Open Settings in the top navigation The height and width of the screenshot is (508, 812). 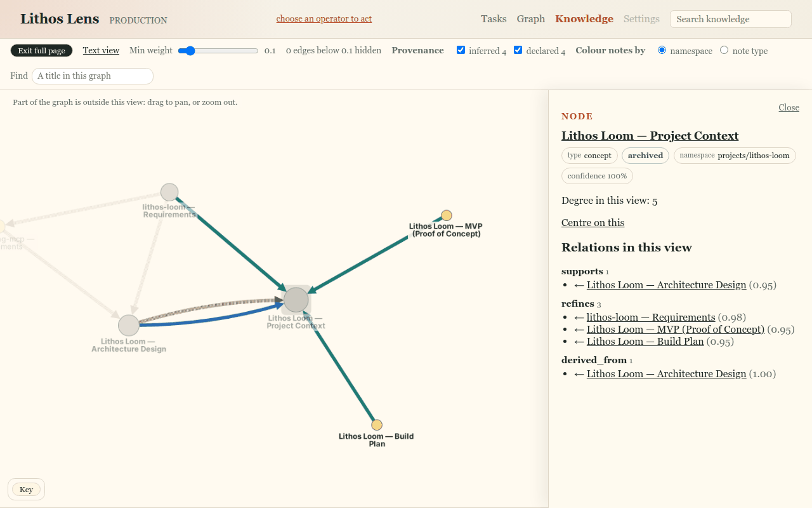click(x=641, y=19)
